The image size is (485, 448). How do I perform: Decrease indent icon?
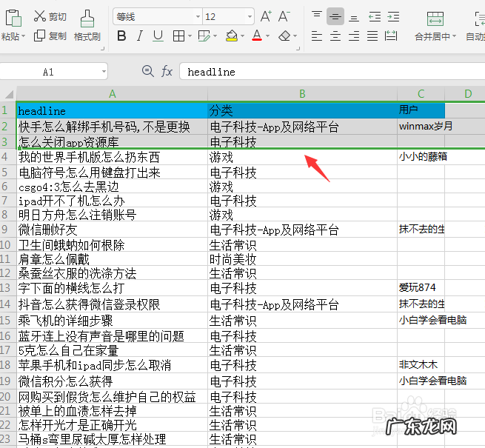point(375,16)
